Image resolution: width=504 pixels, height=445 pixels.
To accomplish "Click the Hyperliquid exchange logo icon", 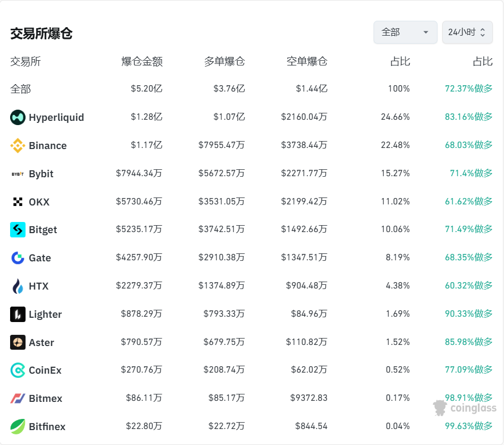I will coord(18,117).
